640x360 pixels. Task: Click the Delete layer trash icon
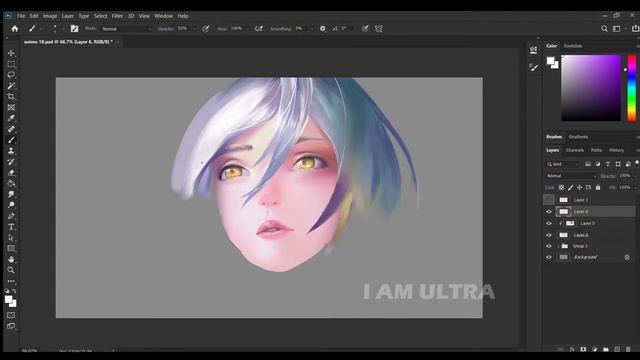pos(628,349)
